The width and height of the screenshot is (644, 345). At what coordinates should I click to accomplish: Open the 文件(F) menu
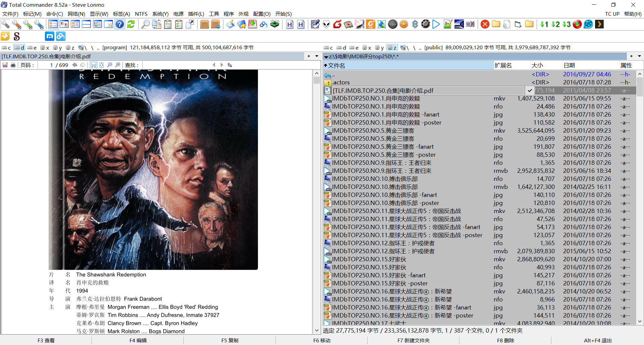(10, 14)
